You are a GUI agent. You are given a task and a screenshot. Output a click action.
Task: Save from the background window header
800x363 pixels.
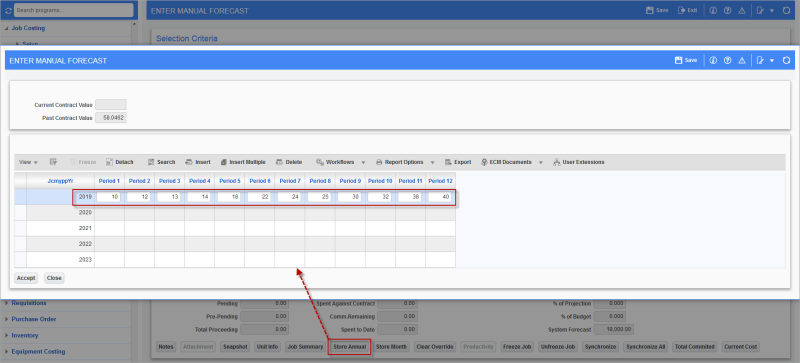[x=657, y=10]
